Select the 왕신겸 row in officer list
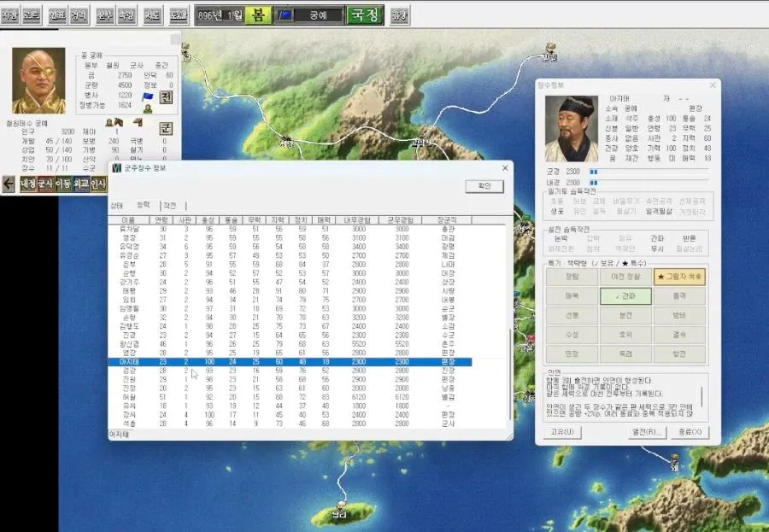Screen dimensions: 769x532 290,344
